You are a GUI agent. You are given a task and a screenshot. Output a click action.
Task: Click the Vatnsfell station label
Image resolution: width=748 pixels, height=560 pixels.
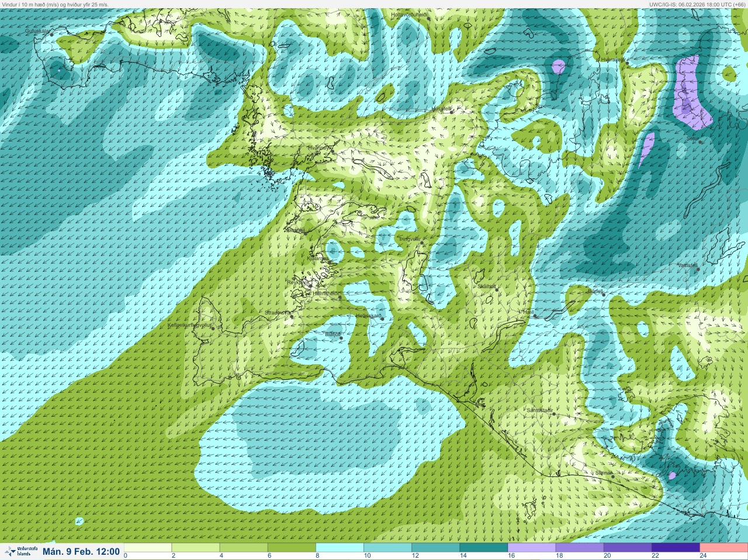pos(687,265)
